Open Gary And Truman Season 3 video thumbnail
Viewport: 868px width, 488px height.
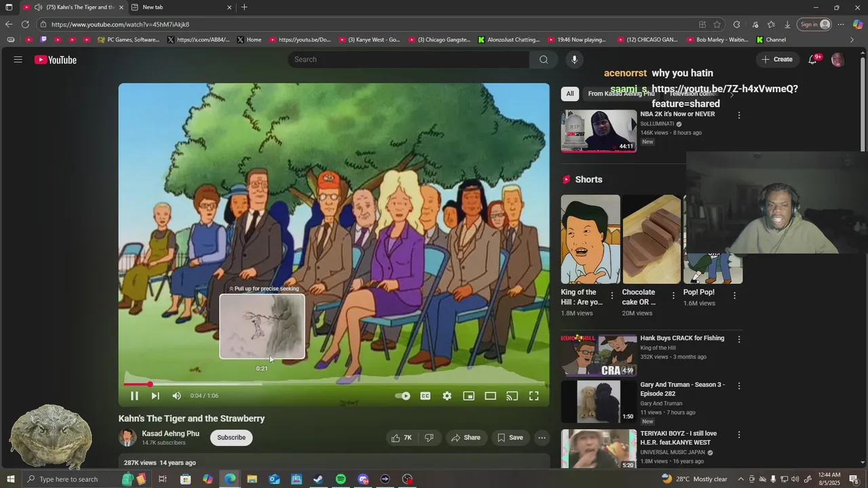coord(599,402)
